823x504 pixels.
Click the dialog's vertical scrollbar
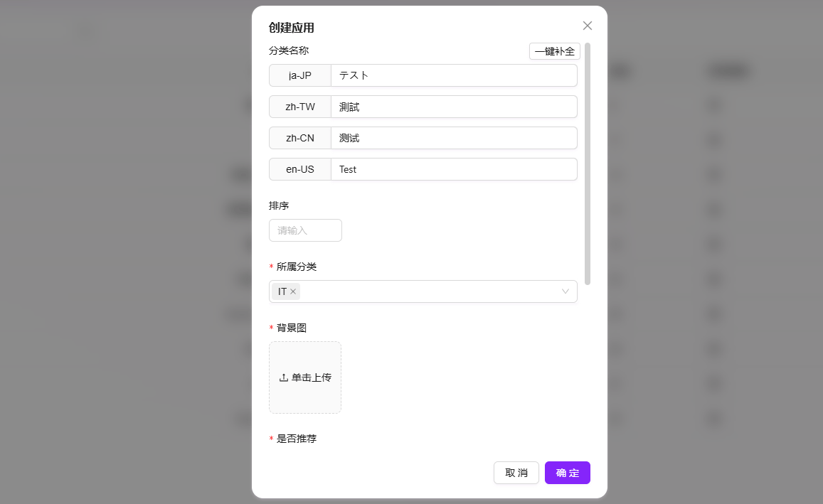588,163
